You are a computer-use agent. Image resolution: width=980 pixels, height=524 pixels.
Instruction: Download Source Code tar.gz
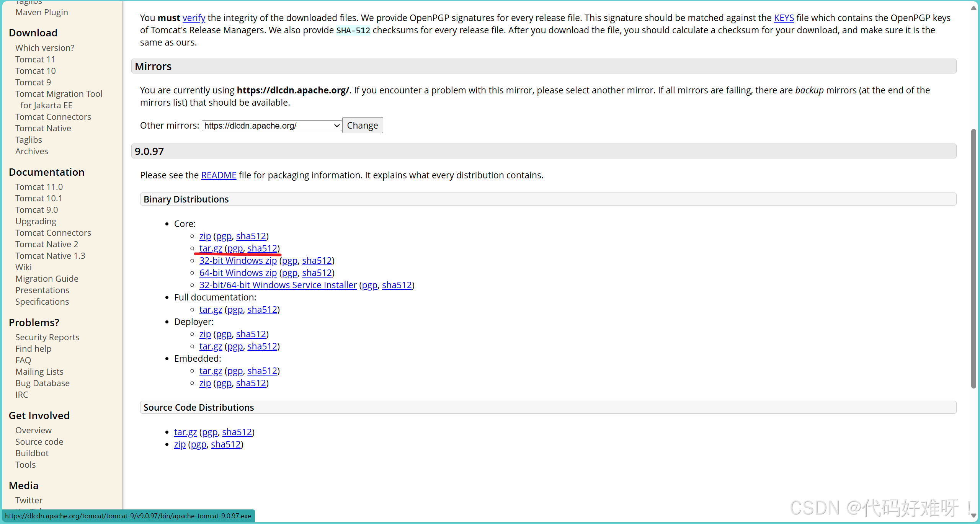tap(185, 432)
